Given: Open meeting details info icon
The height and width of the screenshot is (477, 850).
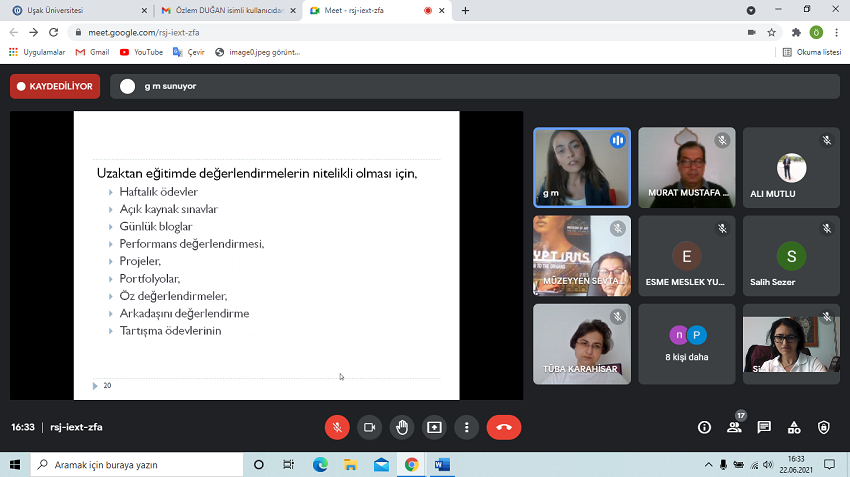Looking at the screenshot, I should tap(704, 427).
